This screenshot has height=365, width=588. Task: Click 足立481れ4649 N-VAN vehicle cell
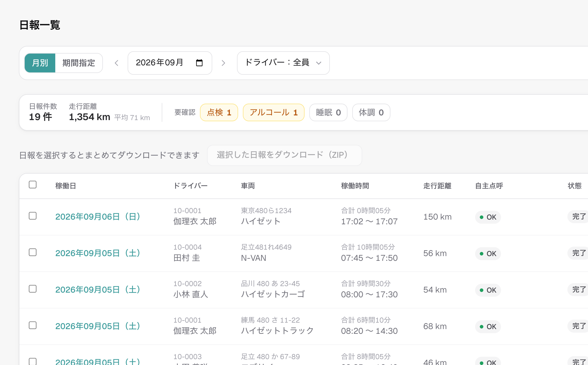(x=266, y=253)
